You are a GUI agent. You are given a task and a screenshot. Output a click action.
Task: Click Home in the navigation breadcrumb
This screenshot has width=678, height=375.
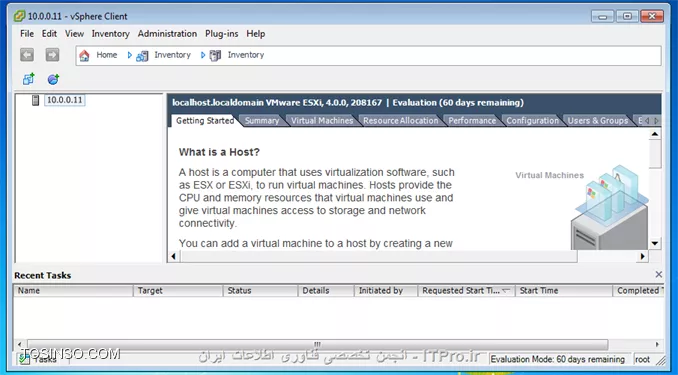(x=106, y=55)
